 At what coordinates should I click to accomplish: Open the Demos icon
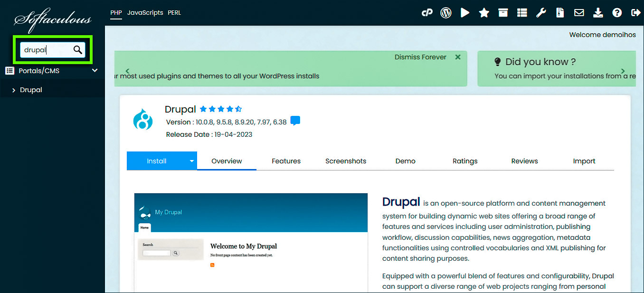[464, 12]
